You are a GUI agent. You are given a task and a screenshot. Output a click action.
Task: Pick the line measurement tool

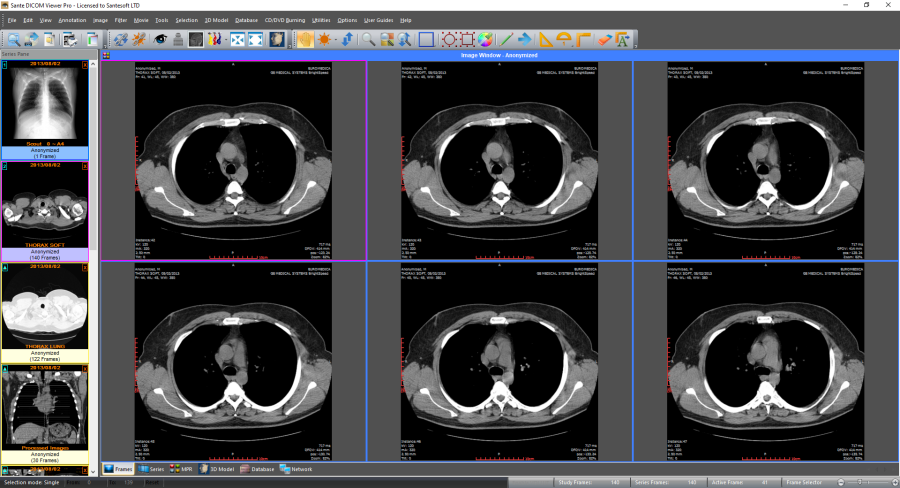506,39
